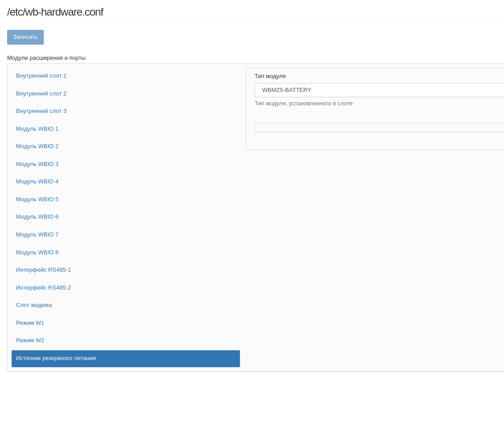Viewport: 504px width, 431px height.
Task: Switch to Модуль WBIO 7
Action: pyautogui.click(x=37, y=235)
